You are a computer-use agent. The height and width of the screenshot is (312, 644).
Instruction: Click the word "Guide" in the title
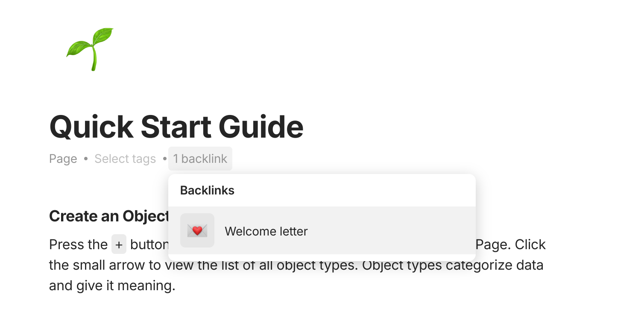point(261,127)
